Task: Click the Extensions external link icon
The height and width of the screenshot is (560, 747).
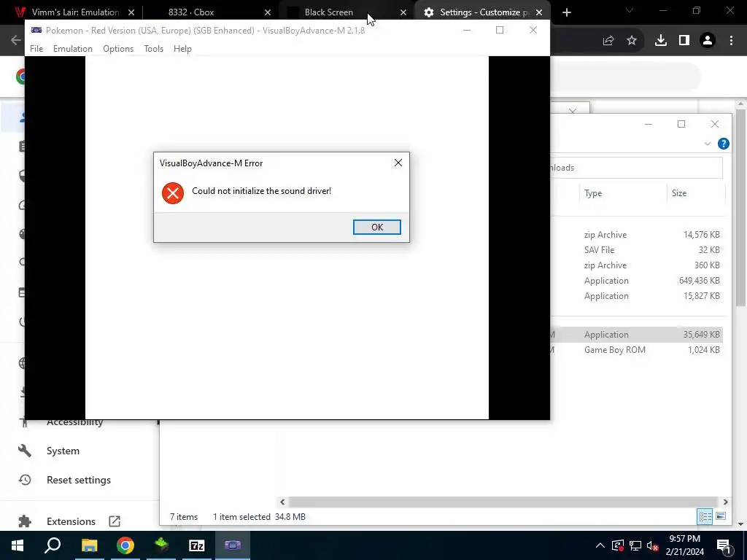Action: [x=115, y=521]
